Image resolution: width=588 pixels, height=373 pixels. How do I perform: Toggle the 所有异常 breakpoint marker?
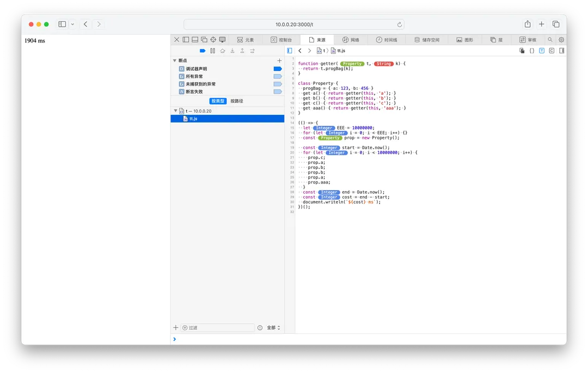click(277, 76)
